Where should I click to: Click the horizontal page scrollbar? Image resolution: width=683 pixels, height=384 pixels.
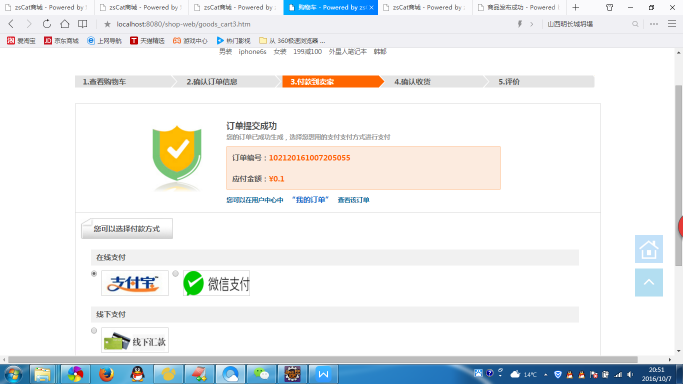coord(323,360)
